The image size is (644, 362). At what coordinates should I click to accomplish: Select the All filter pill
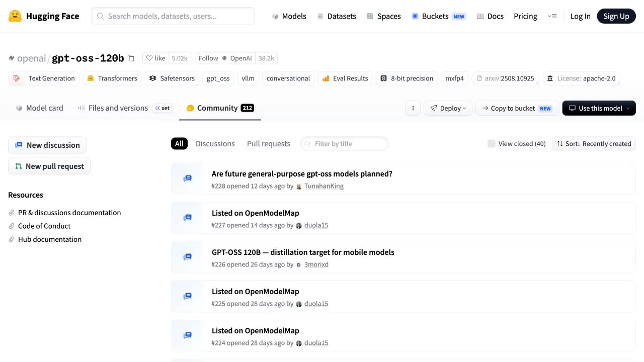pos(179,144)
